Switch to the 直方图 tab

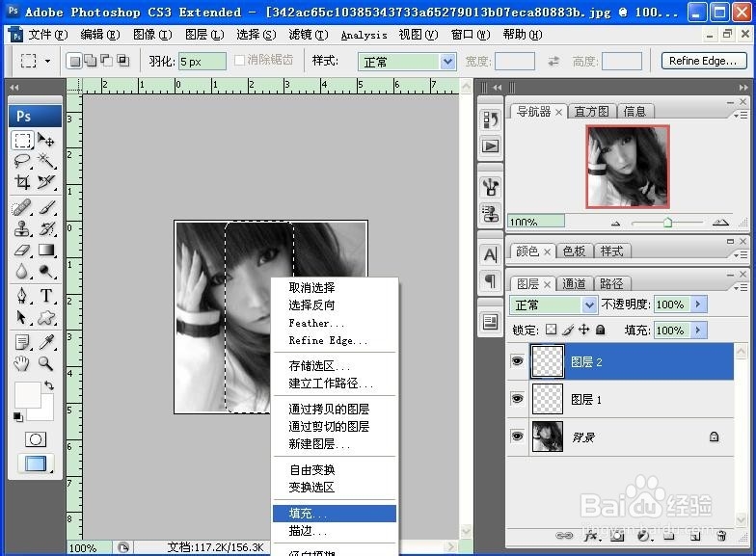(x=591, y=112)
